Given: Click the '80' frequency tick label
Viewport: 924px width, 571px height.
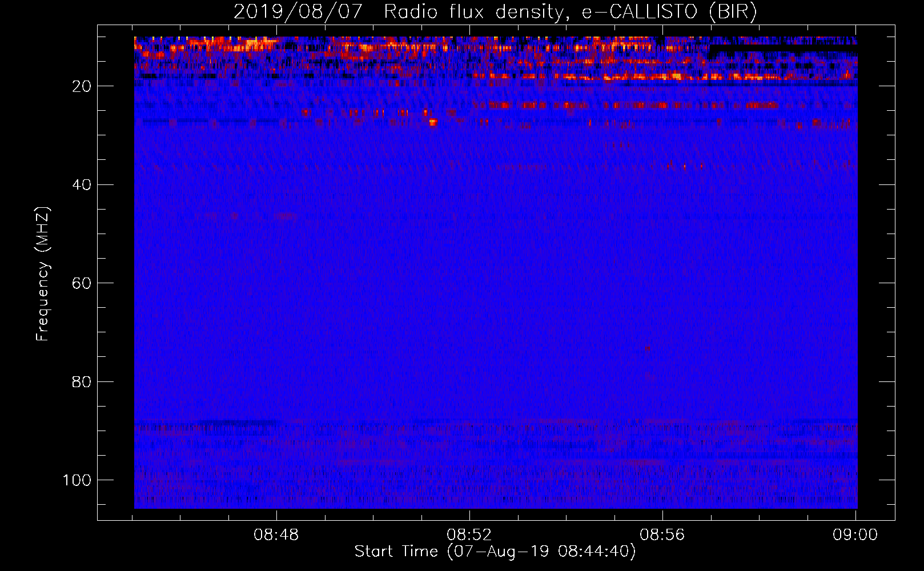Looking at the screenshot, I should pyautogui.click(x=82, y=381).
